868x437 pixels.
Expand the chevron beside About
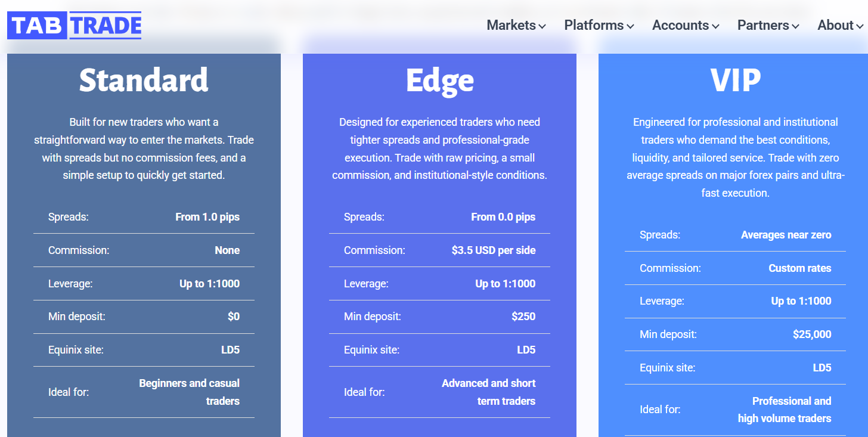(x=860, y=27)
